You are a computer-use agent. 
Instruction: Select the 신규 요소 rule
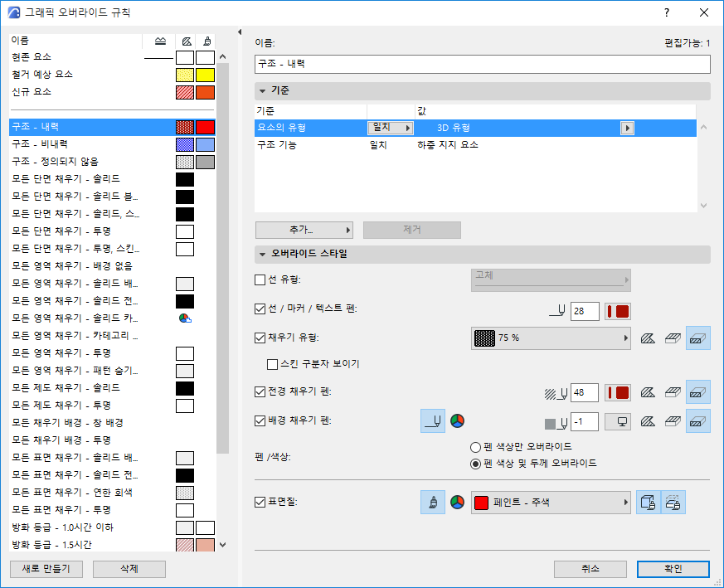pos(113,92)
